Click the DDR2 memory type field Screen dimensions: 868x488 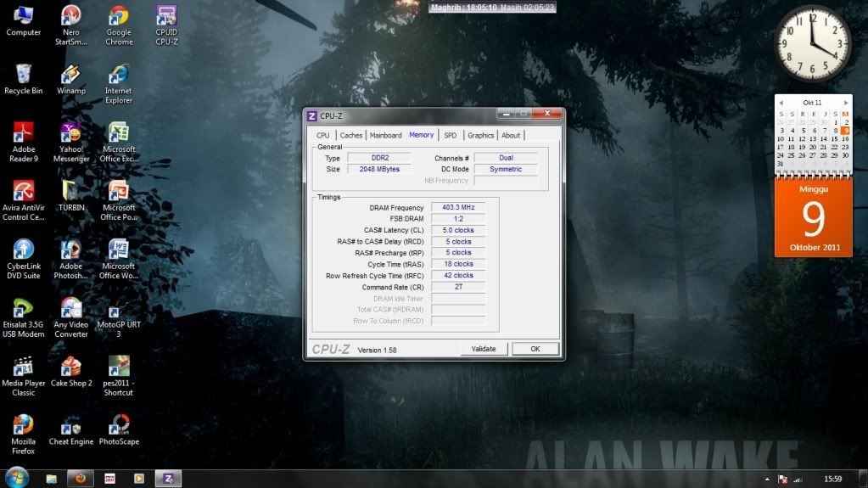pos(380,158)
